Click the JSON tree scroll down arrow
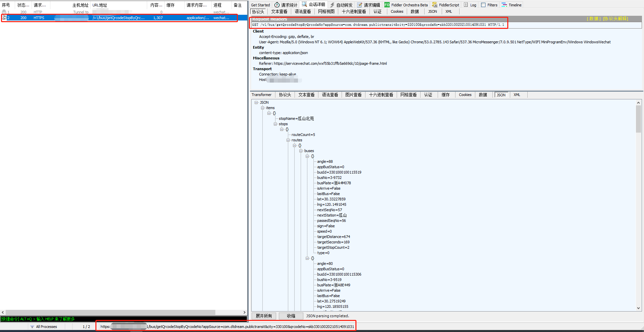 pyautogui.click(x=638, y=308)
